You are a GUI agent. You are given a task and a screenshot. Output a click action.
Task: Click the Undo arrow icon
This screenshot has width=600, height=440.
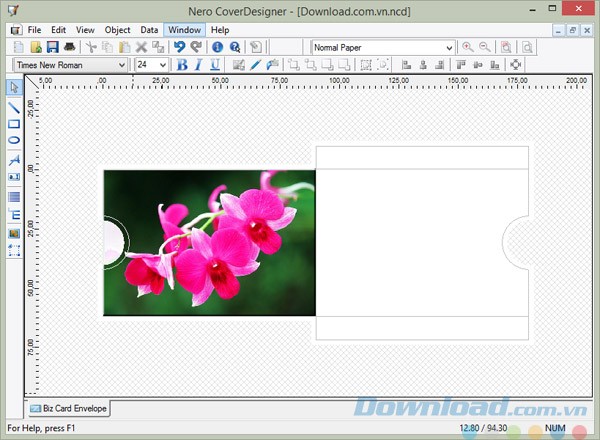[179, 47]
